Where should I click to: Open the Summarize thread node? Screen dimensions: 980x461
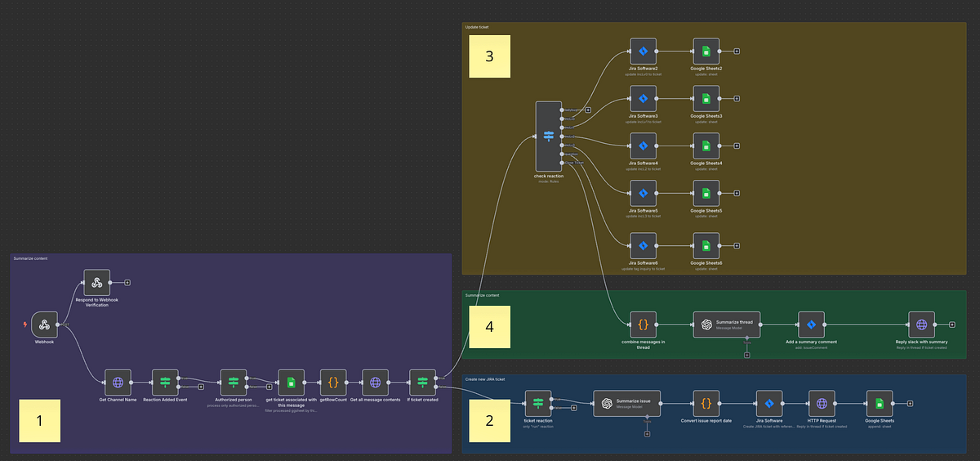[727, 324]
